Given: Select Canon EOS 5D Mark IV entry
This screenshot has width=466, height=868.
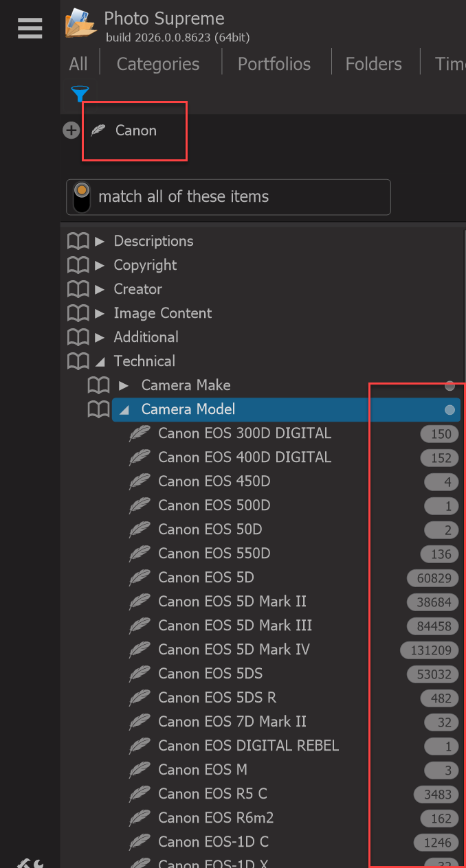Looking at the screenshot, I should (x=234, y=650).
